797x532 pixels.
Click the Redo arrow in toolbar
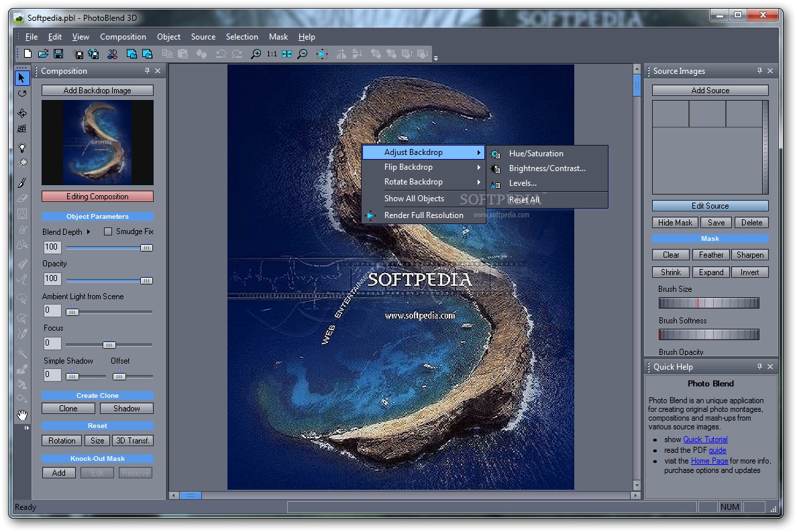point(237,54)
